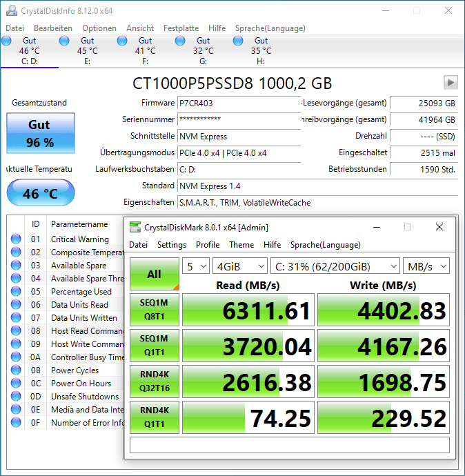Start all benchmarks with the All button
The height and width of the screenshot is (476, 465).
point(154,274)
